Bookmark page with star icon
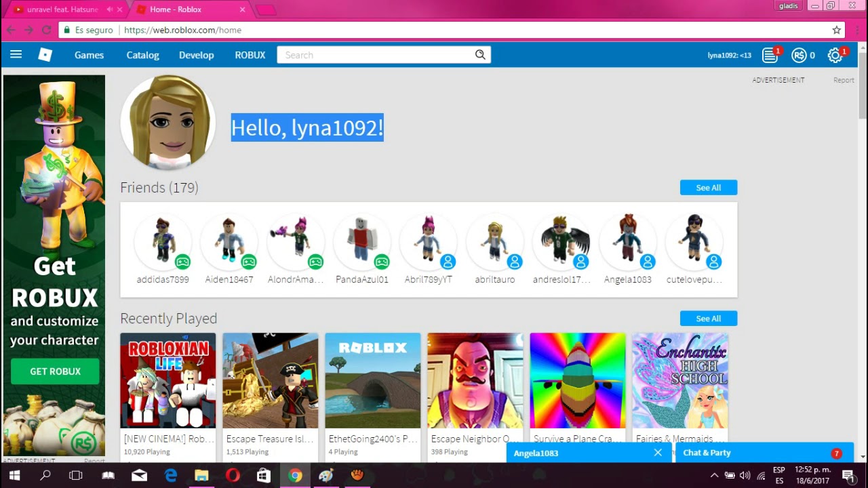 [837, 30]
